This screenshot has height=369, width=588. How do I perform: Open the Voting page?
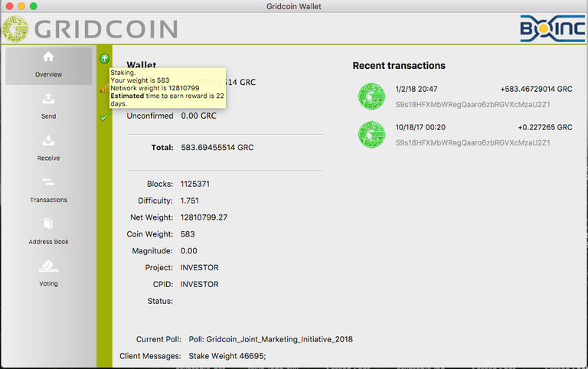pyautogui.click(x=48, y=274)
